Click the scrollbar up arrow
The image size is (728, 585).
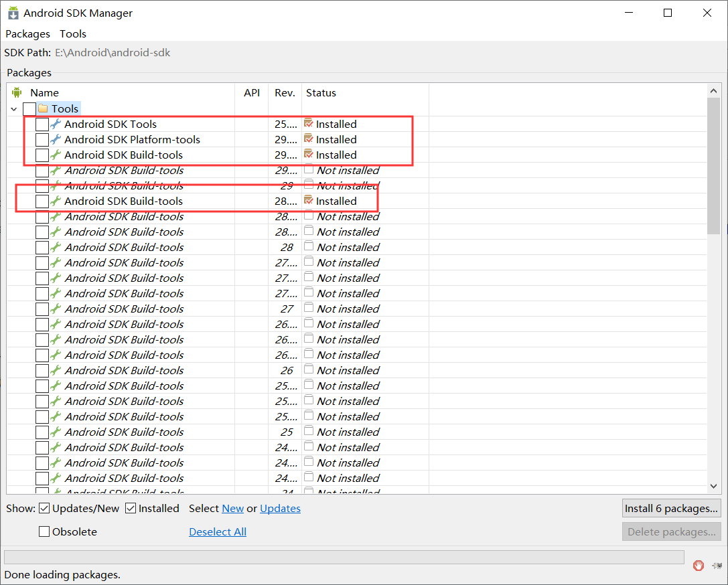click(714, 91)
